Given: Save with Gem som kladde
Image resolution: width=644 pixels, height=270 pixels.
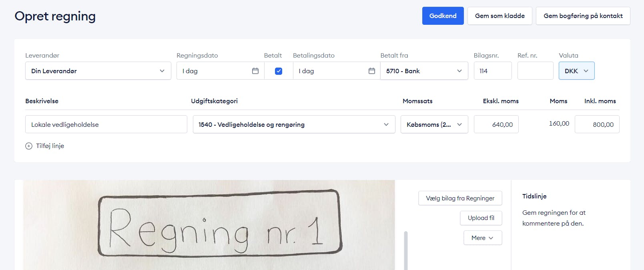Looking at the screenshot, I should [500, 16].
